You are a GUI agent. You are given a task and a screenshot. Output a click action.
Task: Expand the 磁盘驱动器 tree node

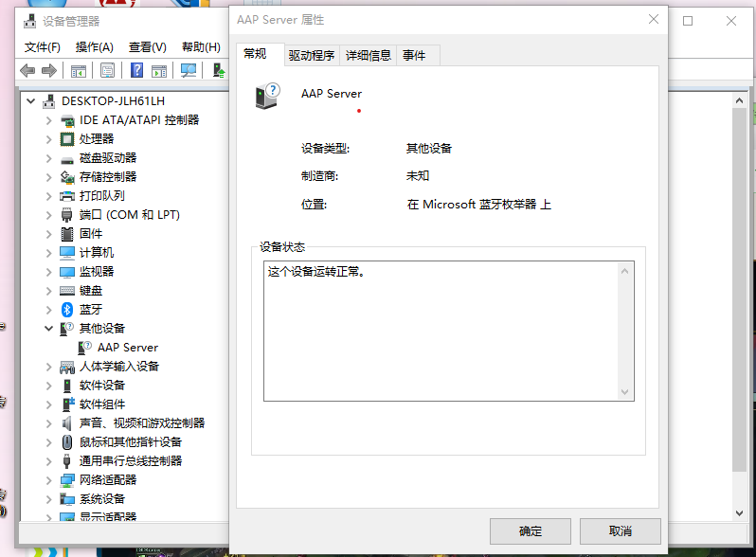[x=48, y=158]
